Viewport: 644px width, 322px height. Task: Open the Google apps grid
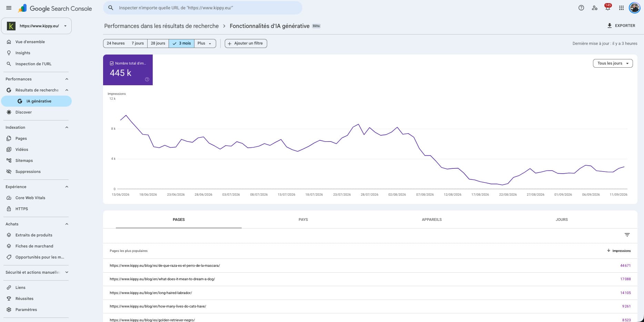click(x=621, y=8)
